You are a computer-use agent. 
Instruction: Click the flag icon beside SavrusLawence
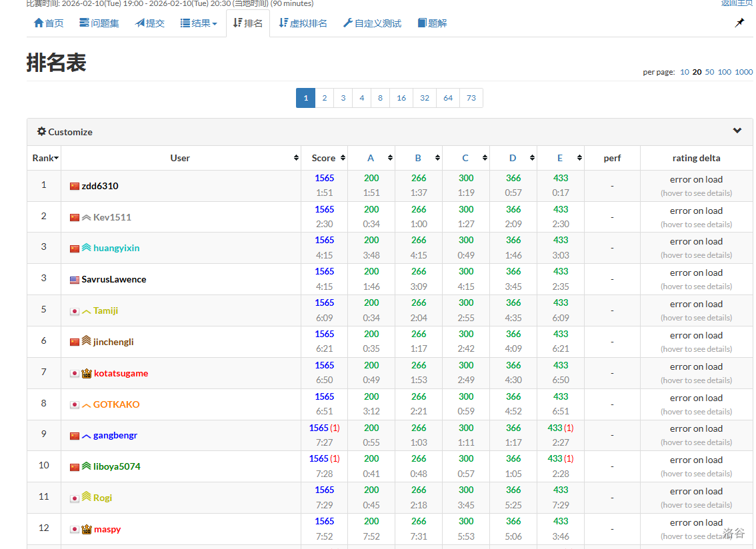point(75,280)
